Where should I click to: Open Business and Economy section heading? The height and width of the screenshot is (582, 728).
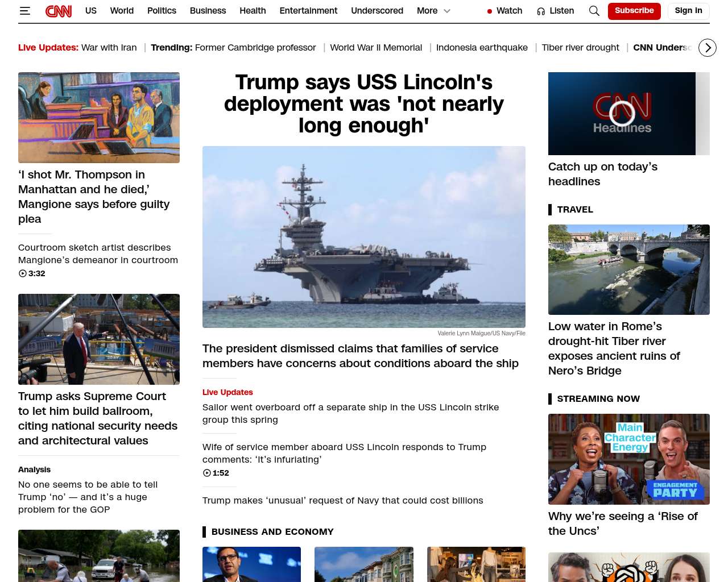(272, 532)
